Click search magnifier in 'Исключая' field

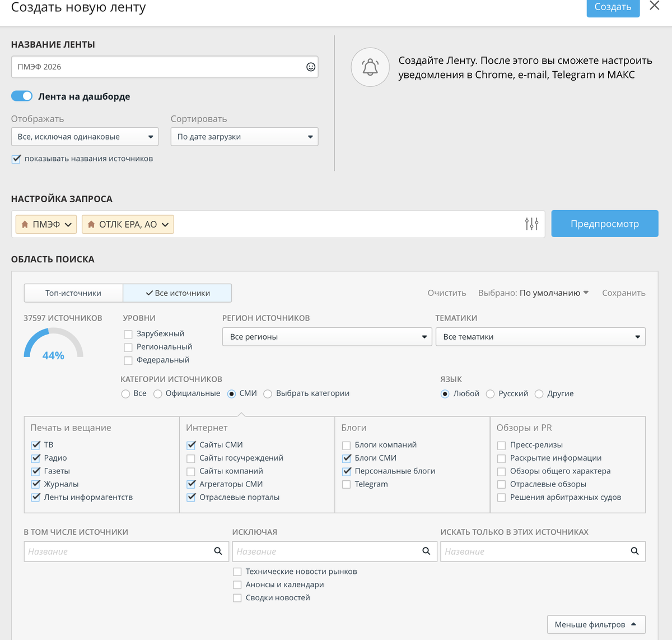tap(426, 551)
